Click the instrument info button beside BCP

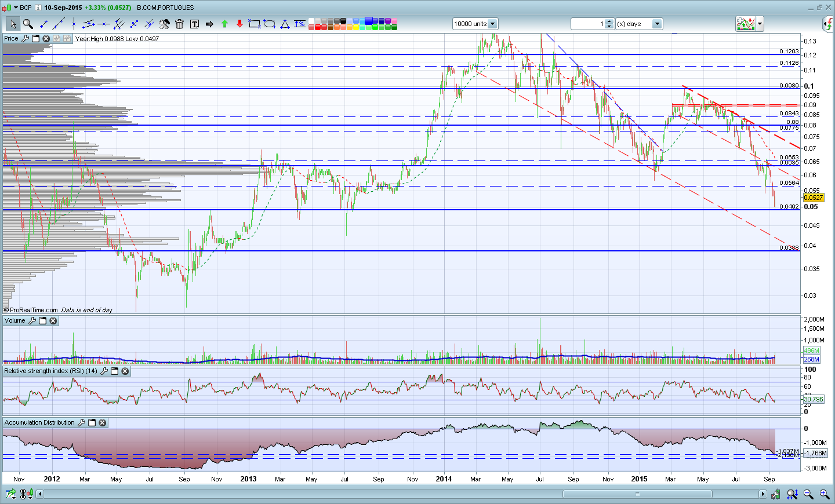click(38, 8)
